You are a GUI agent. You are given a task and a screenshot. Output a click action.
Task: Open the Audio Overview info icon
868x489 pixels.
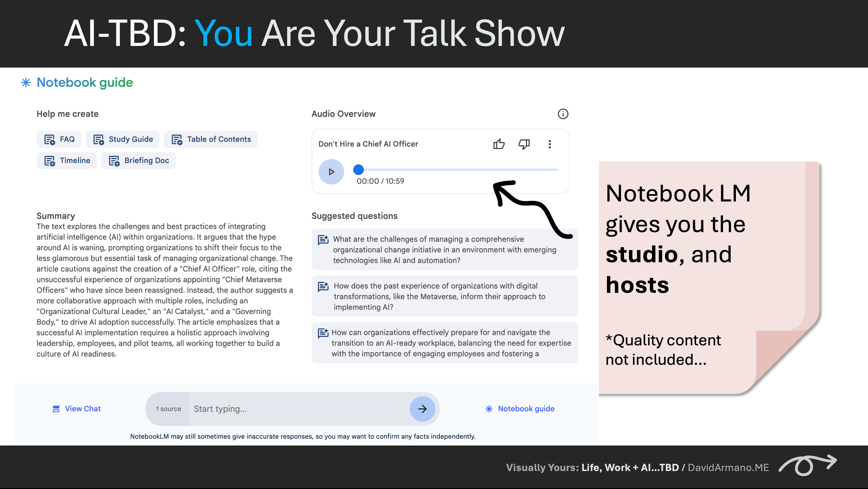click(x=563, y=114)
